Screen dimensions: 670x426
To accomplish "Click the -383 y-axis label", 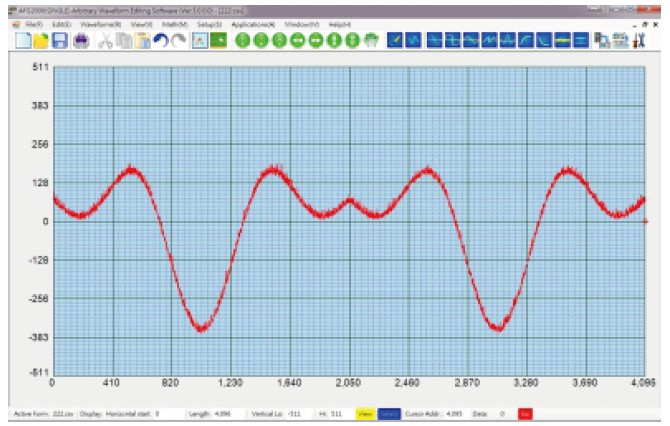I will [38, 338].
